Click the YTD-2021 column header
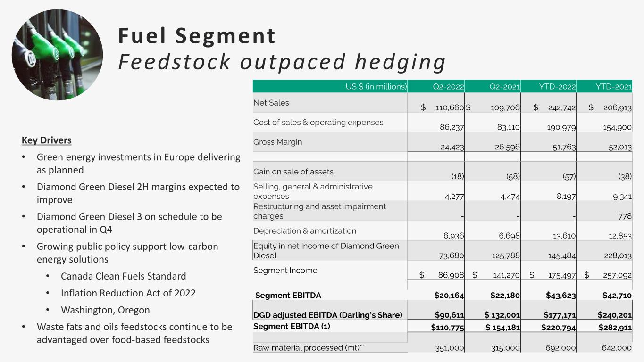This screenshot has height=362, width=644. point(613,86)
